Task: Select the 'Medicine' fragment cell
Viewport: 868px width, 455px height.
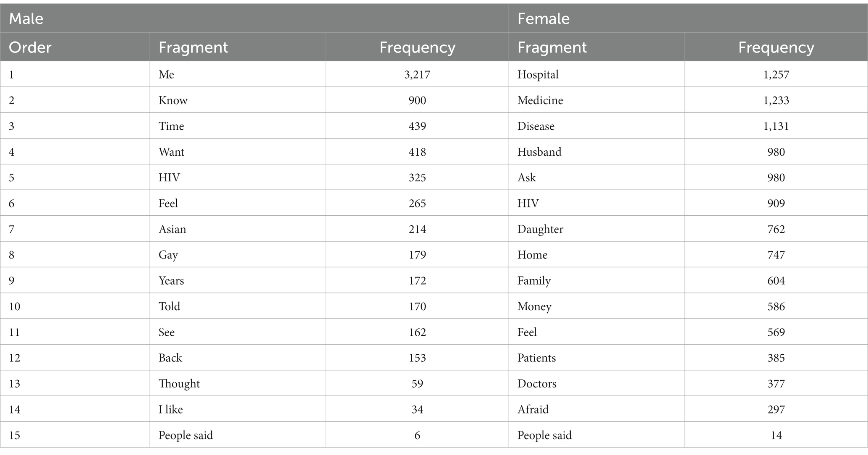Action: point(596,100)
